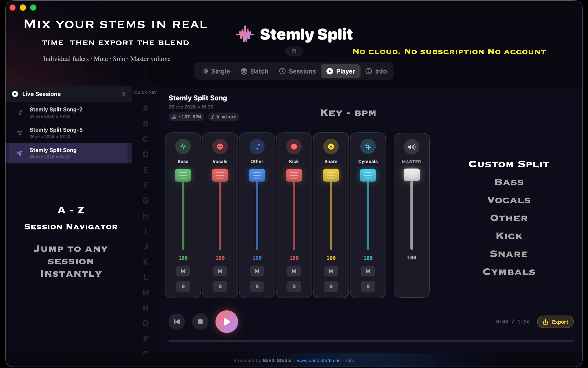Click the Snare stem yellow icon
The width and height of the screenshot is (588, 368).
click(x=331, y=147)
